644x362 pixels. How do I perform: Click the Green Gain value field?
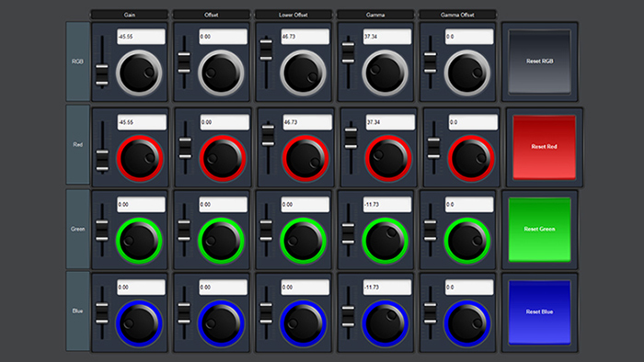coord(141,204)
